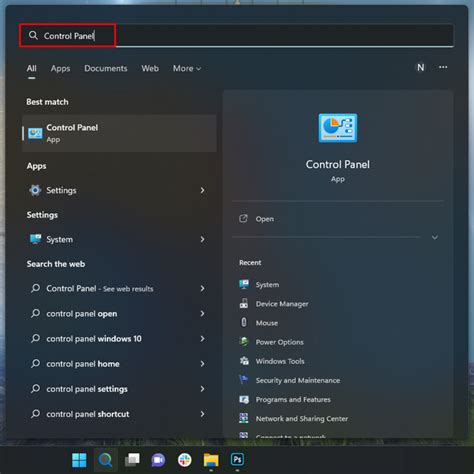
Task: Open Power Options from Recent list
Action: pyautogui.click(x=279, y=342)
